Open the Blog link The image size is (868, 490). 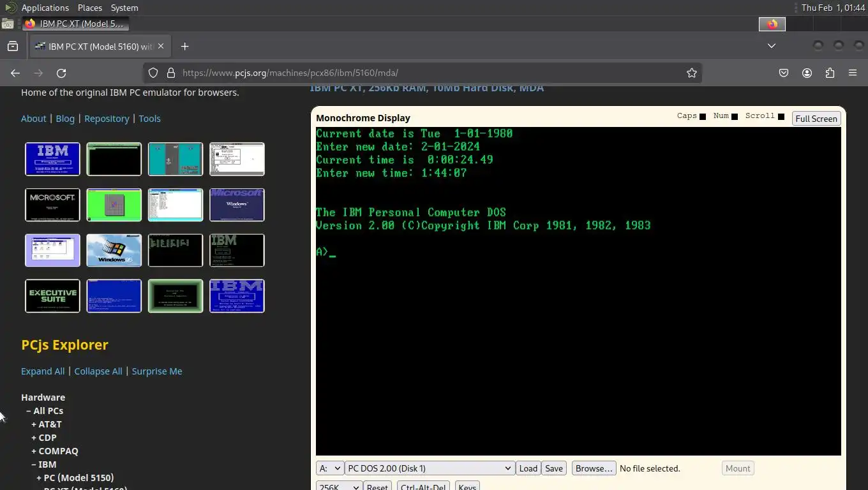tap(65, 119)
